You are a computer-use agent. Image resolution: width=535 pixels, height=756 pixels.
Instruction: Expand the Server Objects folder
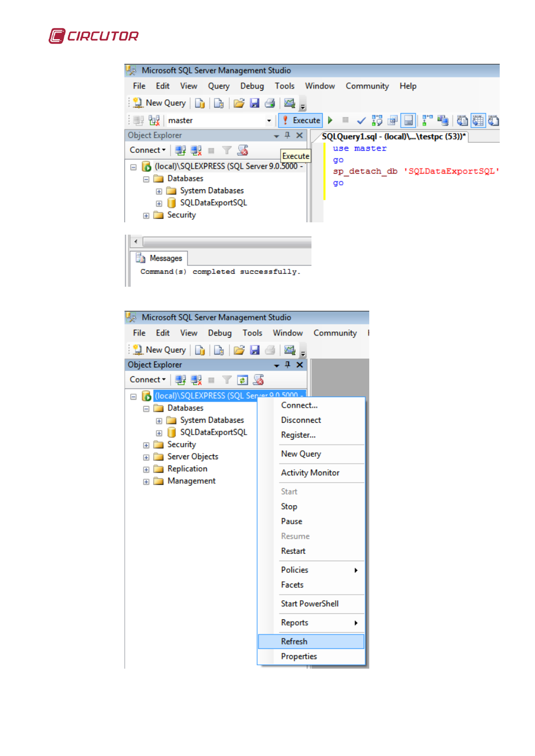pyautogui.click(x=146, y=458)
